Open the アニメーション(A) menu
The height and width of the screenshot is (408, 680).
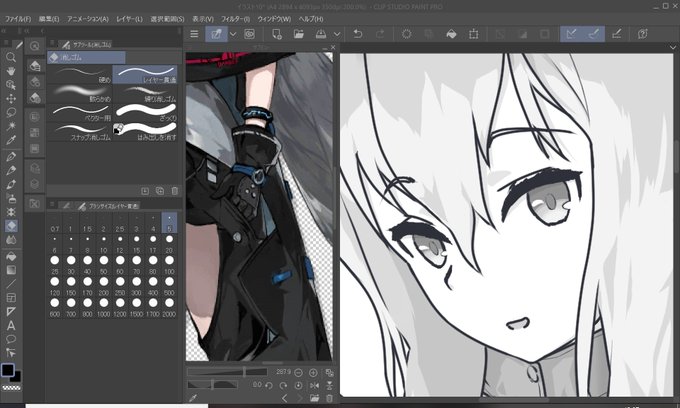point(88,19)
